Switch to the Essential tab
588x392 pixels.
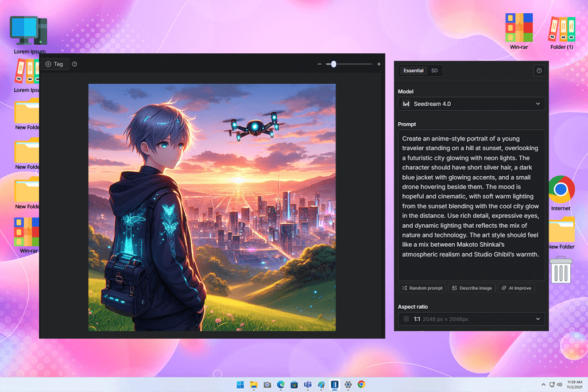[413, 71]
